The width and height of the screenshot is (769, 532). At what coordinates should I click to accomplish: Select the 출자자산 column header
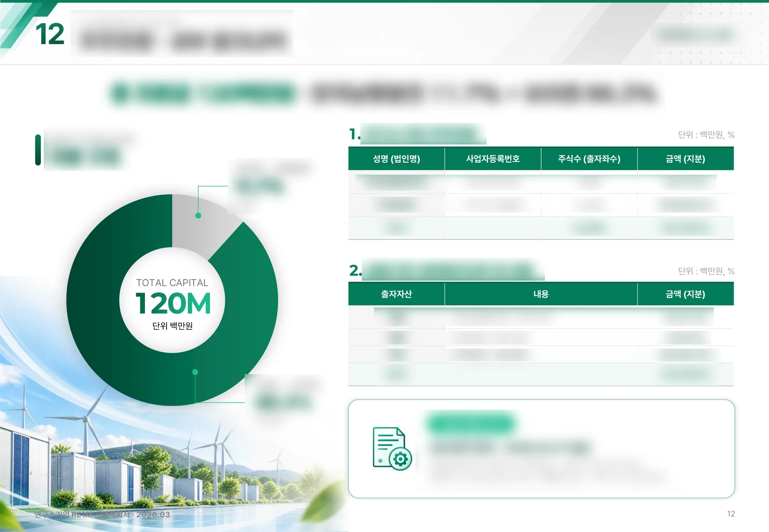(396, 294)
